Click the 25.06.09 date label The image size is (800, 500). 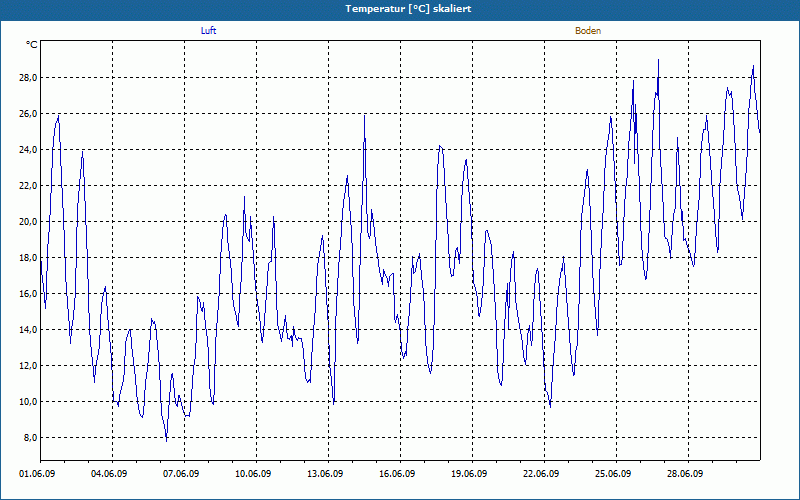click(613, 474)
